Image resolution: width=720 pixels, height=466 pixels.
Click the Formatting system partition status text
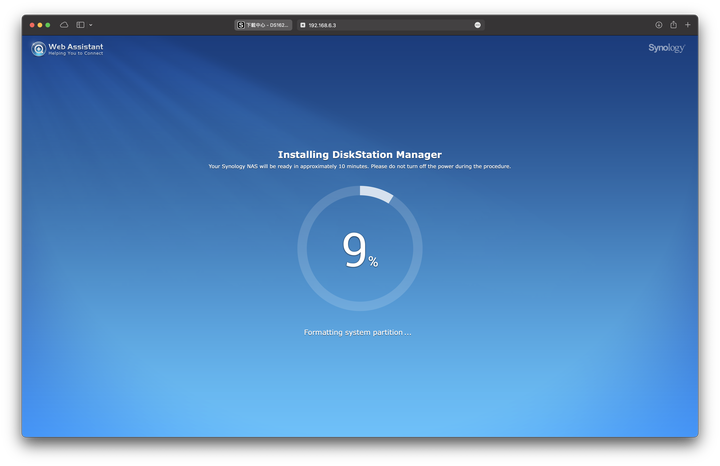point(357,332)
